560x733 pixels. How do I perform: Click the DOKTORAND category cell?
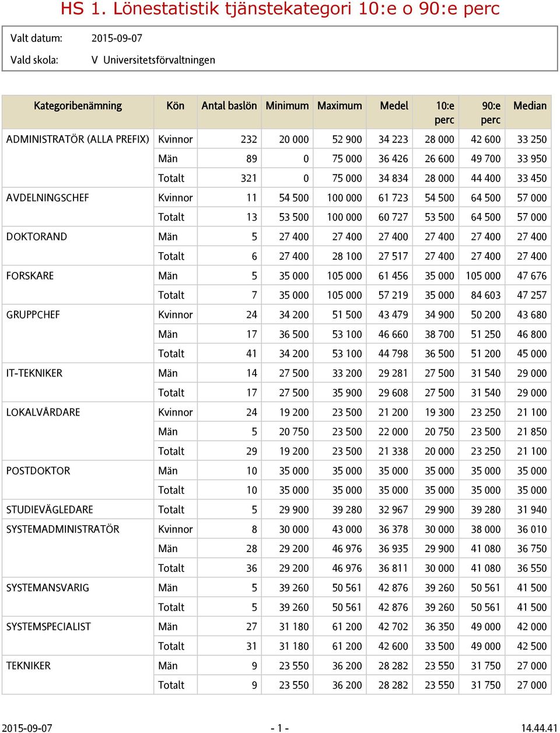pos(37,237)
